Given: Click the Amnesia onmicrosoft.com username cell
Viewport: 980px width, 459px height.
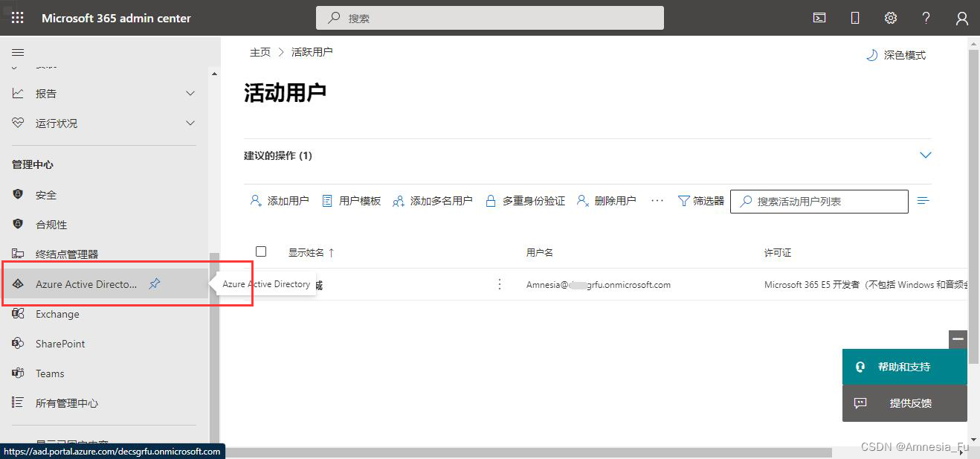Looking at the screenshot, I should [599, 284].
